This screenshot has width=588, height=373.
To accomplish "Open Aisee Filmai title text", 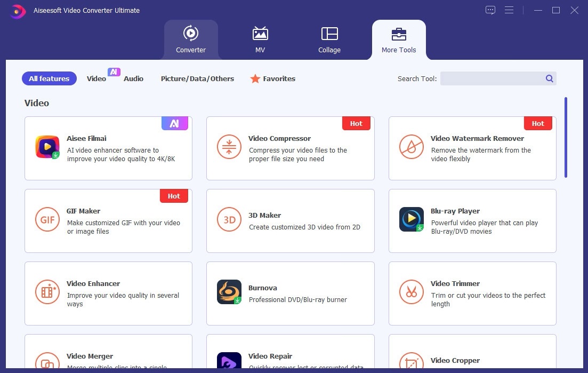I will click(x=86, y=138).
